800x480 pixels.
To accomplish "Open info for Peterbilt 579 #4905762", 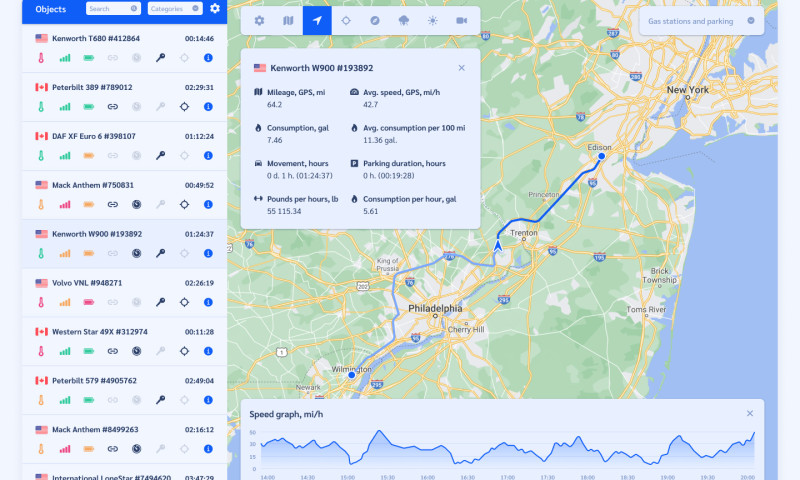I will (x=208, y=400).
